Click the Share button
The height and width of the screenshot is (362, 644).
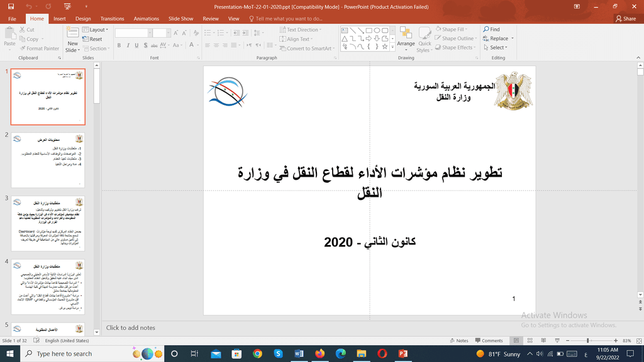[626, 19]
